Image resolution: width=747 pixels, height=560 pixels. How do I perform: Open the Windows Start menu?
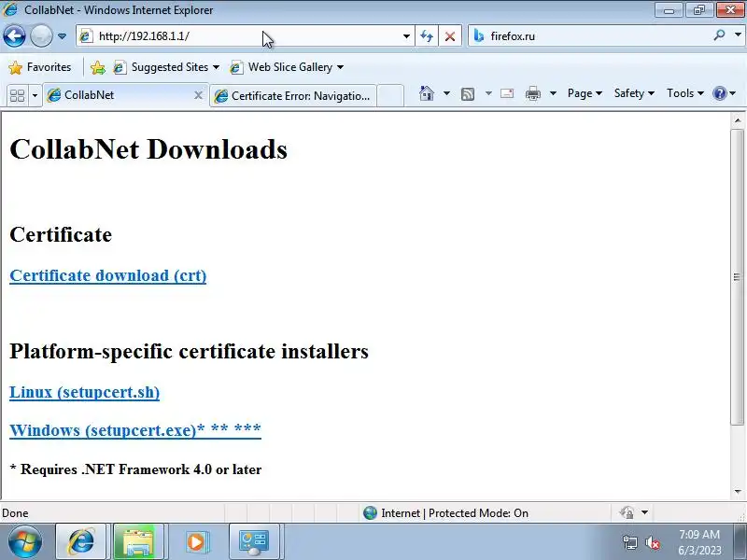click(x=25, y=542)
